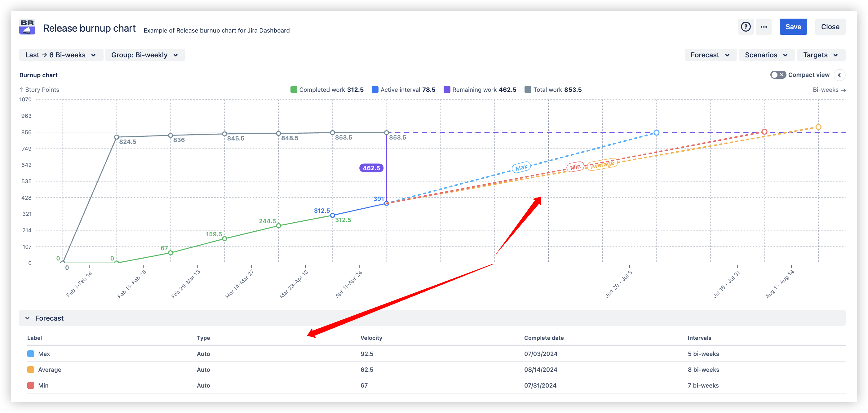This screenshot has width=868, height=413.
Task: Toggle the Compact view switch
Action: [x=778, y=75]
